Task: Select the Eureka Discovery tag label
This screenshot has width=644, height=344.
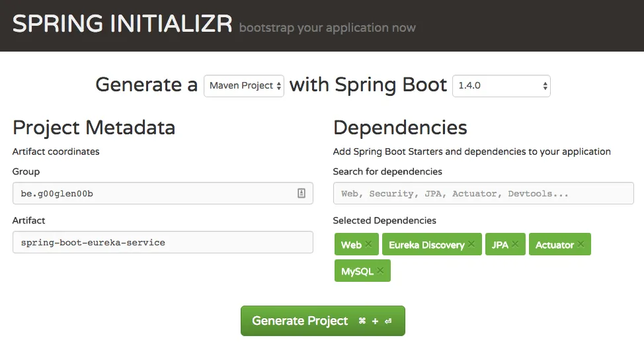Action: click(x=426, y=245)
